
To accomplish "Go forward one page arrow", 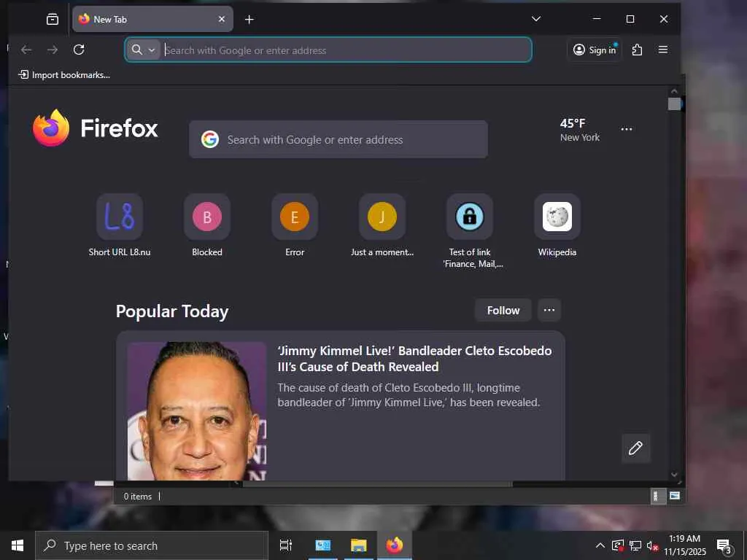I will [x=53, y=50].
